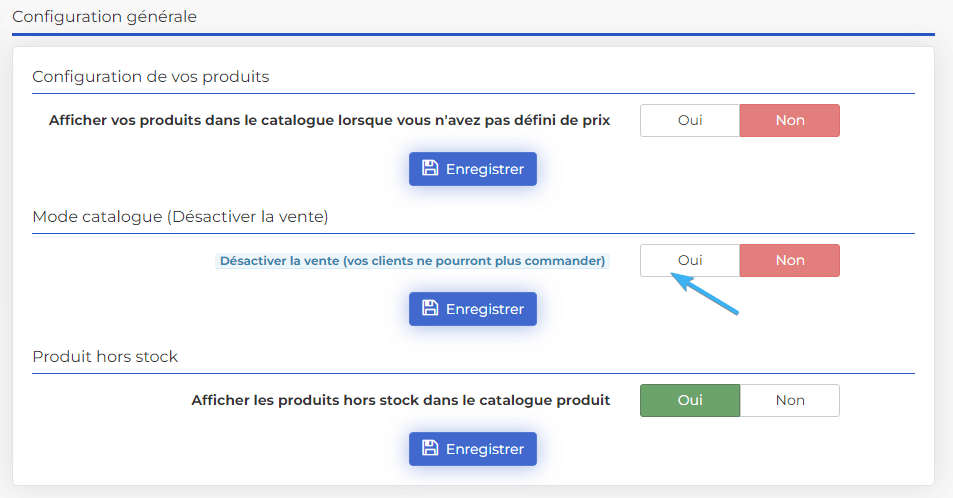This screenshot has height=498, width=953.
Task: Save the Configuration de vos produits settings
Action: 473,169
